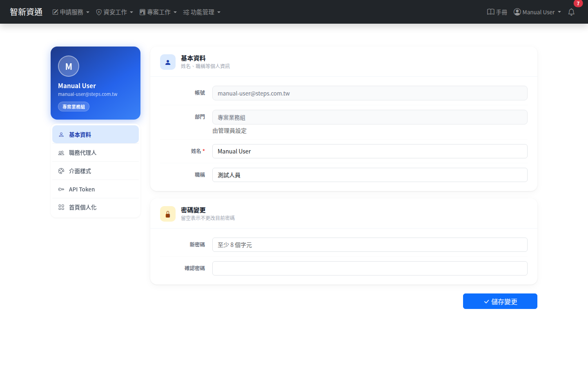This screenshot has height=371, width=588.
Task: Click the 帳號 field label
Action: coord(200,93)
